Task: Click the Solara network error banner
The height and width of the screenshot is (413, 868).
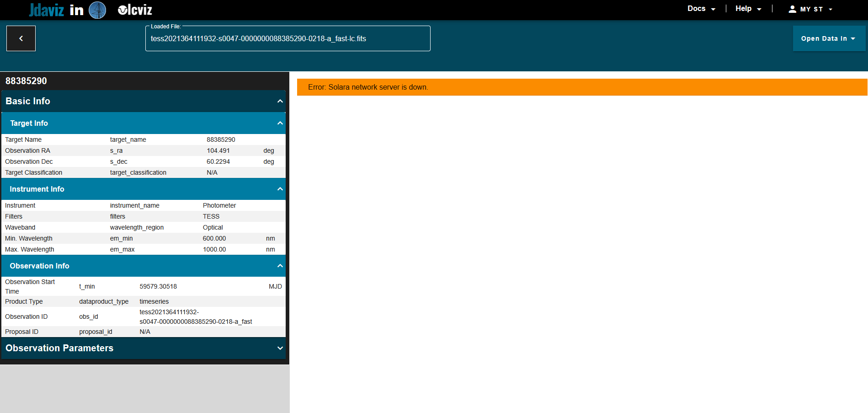Action: pyautogui.click(x=581, y=87)
